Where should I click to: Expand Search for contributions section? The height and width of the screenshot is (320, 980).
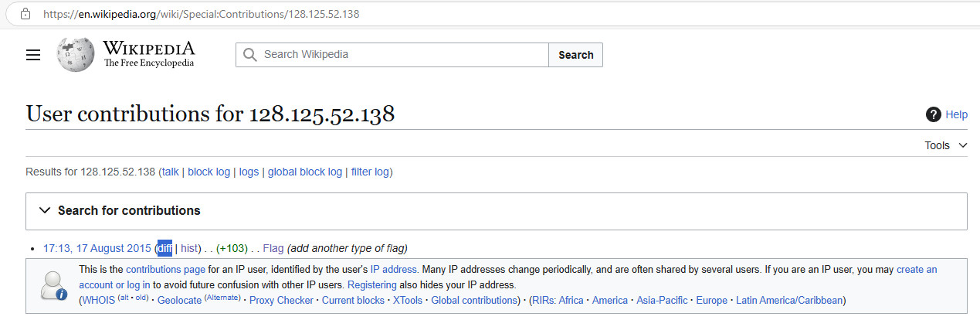[497, 211]
